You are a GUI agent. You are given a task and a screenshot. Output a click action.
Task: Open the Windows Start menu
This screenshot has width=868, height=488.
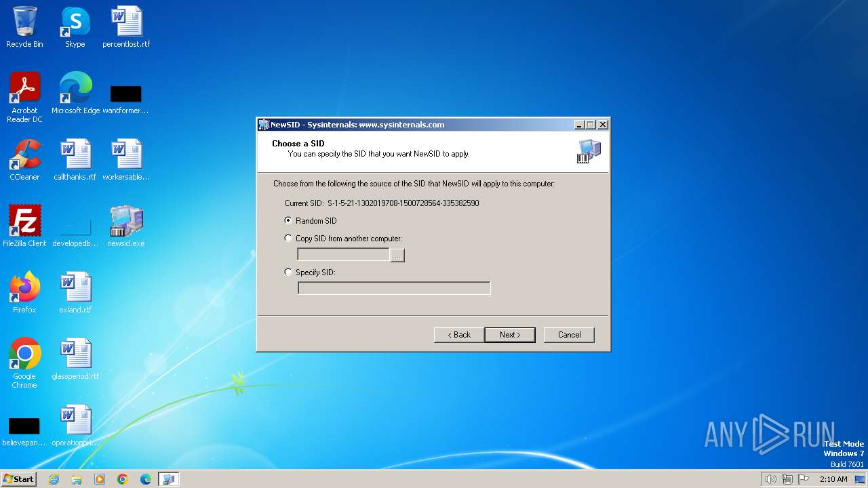tap(18, 479)
